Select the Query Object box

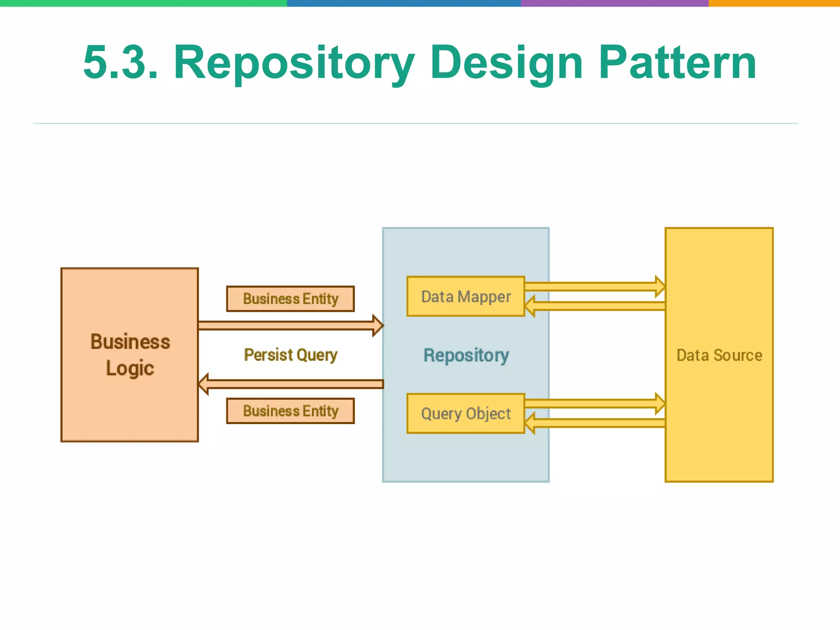coord(466,413)
